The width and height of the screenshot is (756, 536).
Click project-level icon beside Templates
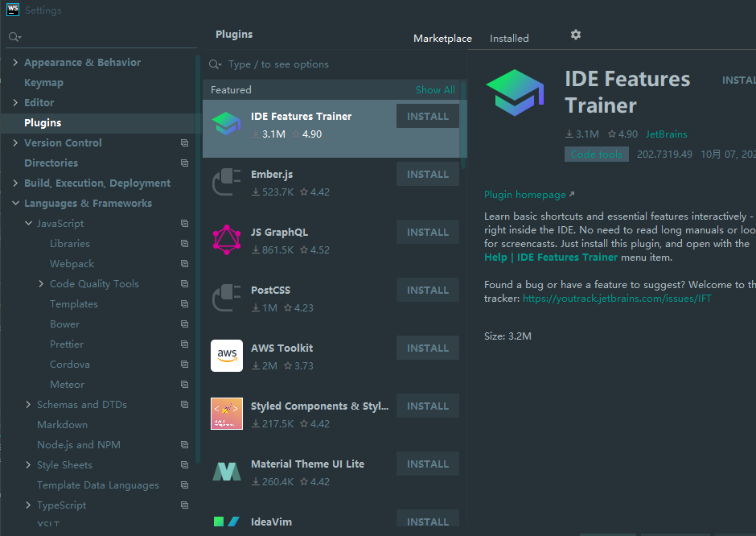click(185, 304)
